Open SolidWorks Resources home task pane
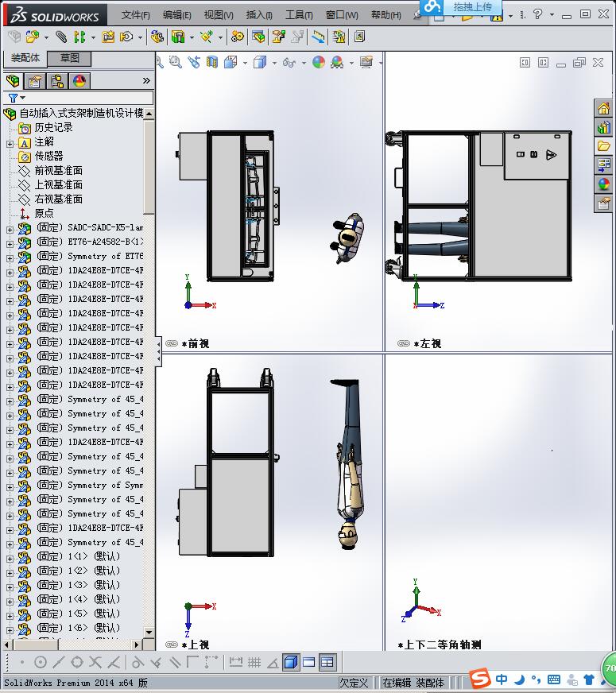 tap(603, 108)
